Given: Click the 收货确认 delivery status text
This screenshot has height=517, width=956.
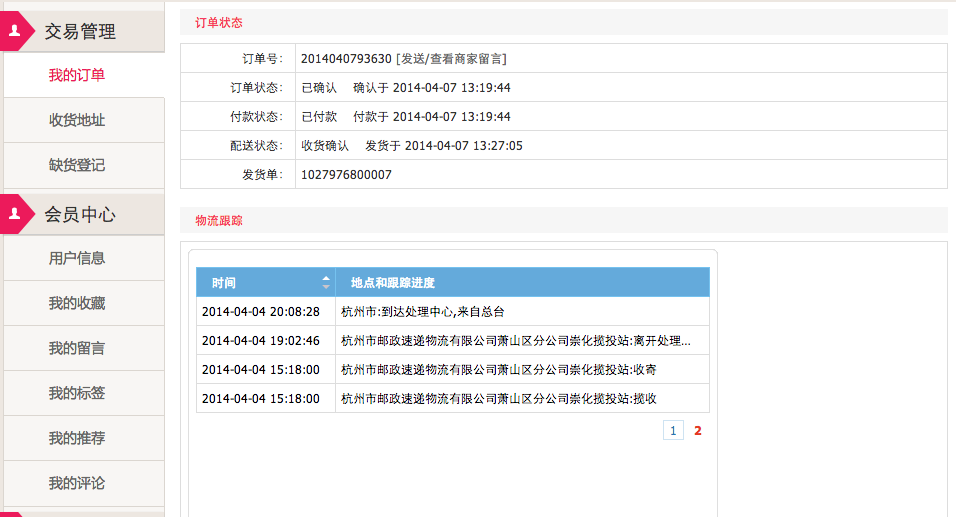Looking at the screenshot, I should coord(325,146).
